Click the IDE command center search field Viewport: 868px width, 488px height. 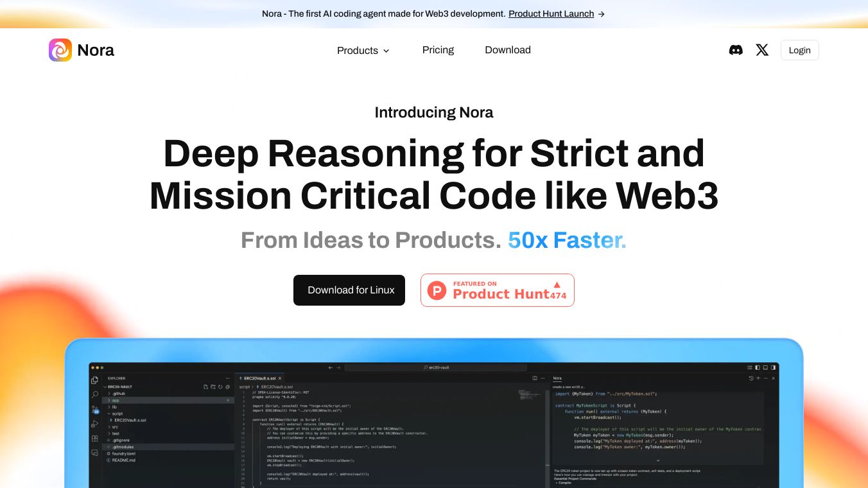coord(436,368)
